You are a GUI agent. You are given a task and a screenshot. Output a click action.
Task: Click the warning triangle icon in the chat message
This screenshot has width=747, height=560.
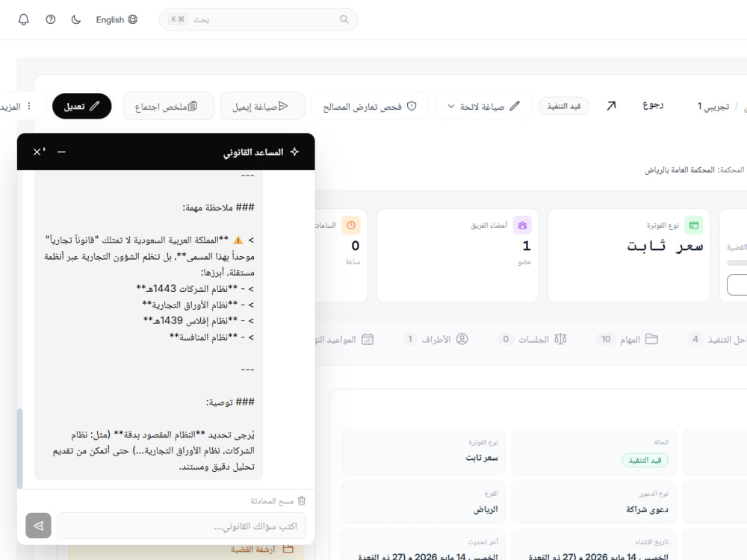[x=238, y=240]
